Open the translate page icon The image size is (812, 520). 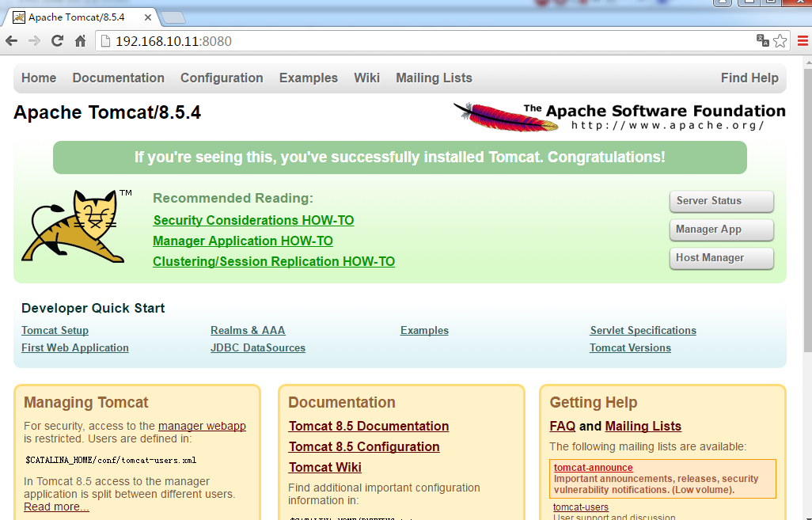[x=762, y=40]
